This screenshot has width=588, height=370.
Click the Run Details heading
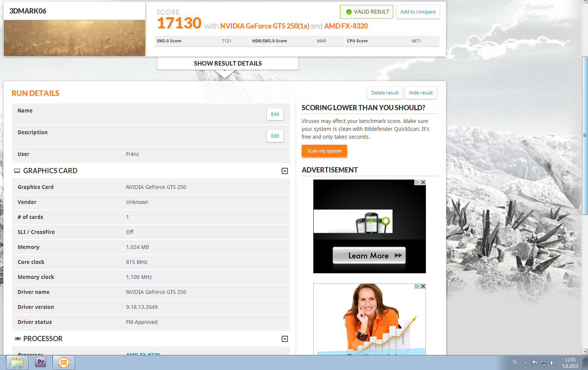[x=35, y=93]
